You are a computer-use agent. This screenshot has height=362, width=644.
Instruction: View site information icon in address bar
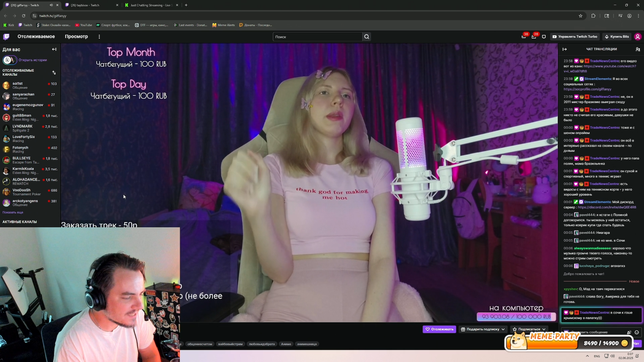point(34,16)
